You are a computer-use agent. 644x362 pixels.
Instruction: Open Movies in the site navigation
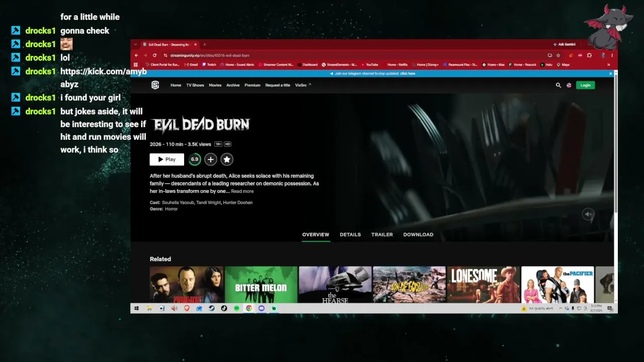point(215,85)
